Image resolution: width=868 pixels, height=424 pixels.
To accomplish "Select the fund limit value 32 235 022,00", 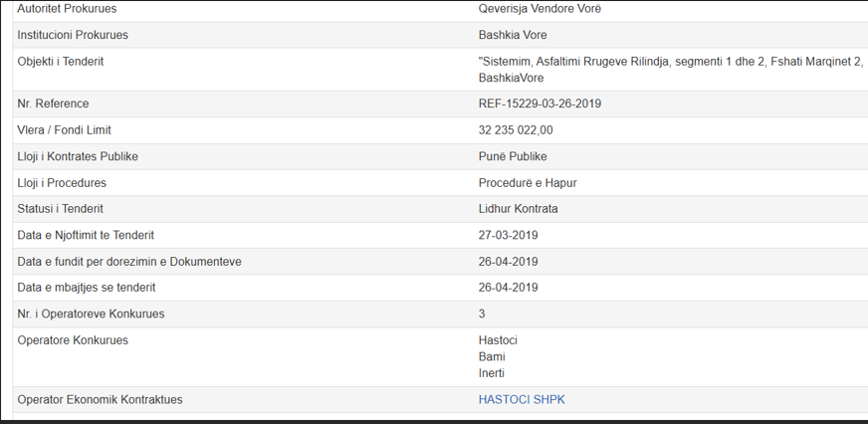I will pyautogui.click(x=516, y=130).
